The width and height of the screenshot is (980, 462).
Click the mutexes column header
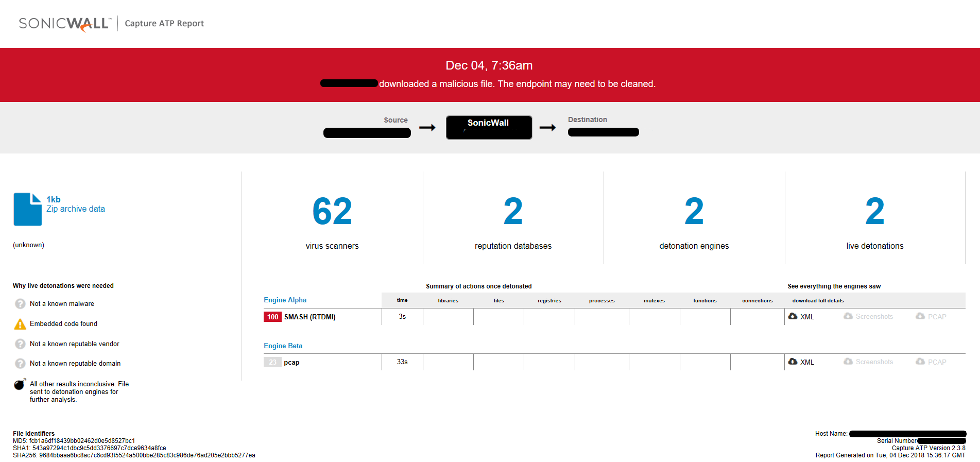654,301
